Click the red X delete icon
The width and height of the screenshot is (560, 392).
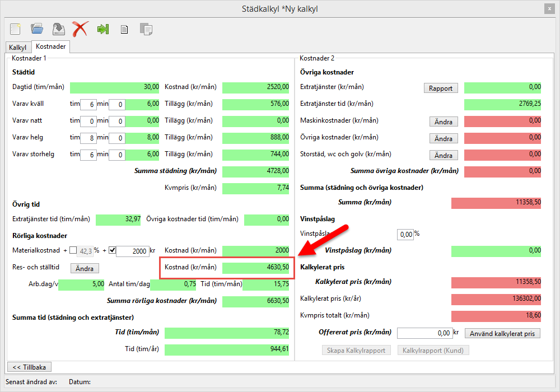(x=80, y=29)
